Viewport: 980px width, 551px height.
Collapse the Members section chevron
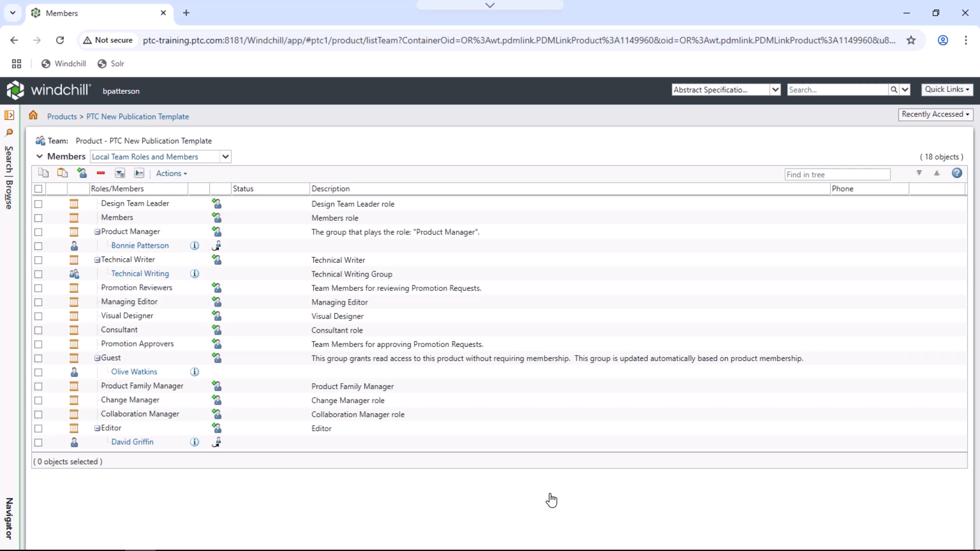[39, 156]
